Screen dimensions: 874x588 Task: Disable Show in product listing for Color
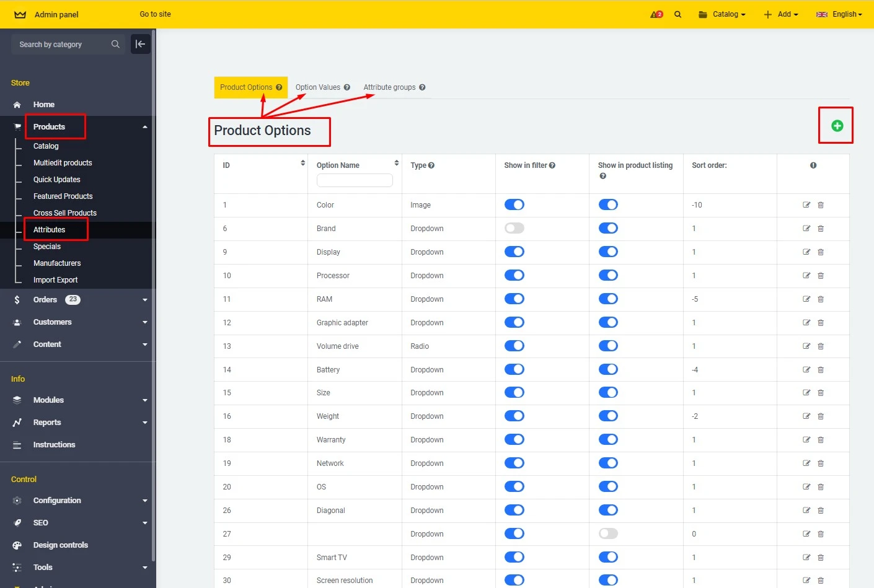tap(608, 204)
